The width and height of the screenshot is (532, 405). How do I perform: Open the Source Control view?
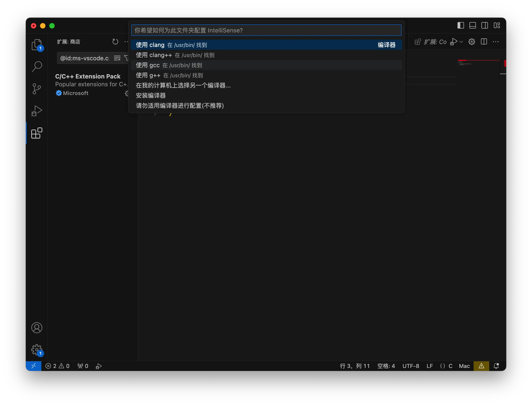pyautogui.click(x=37, y=89)
